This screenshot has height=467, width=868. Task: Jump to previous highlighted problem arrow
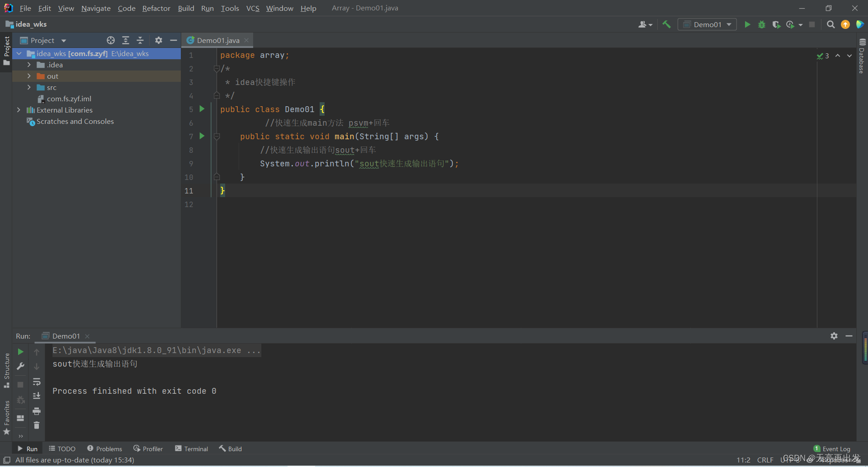click(838, 56)
